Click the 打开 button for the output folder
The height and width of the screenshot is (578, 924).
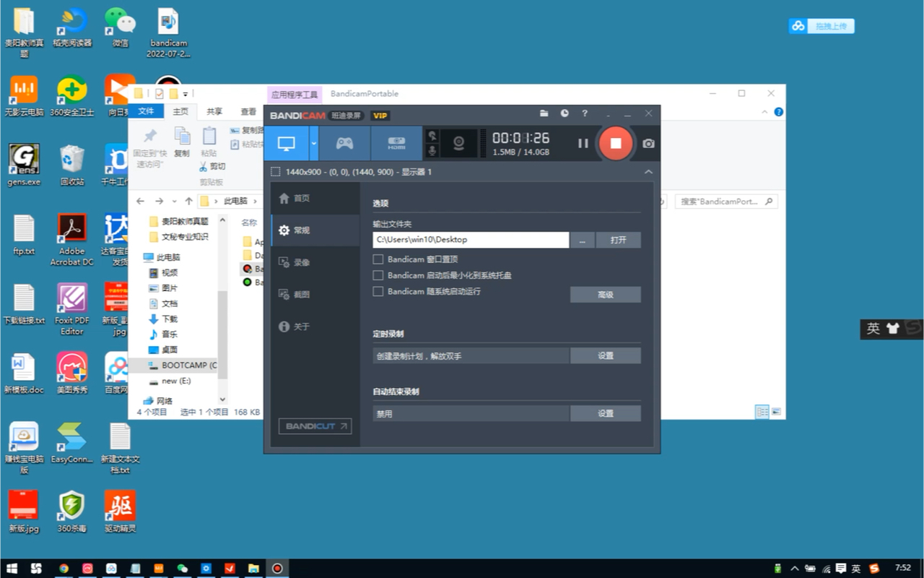click(x=619, y=240)
